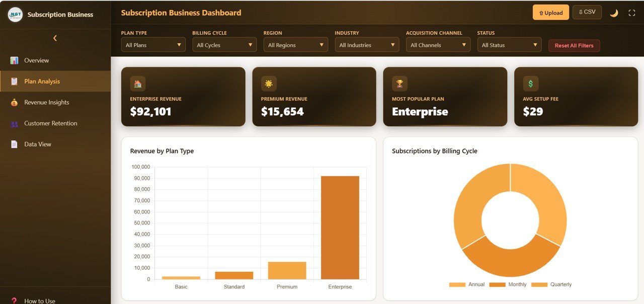Open the Plan Type dropdown
The image size is (644, 304).
pyautogui.click(x=153, y=44)
